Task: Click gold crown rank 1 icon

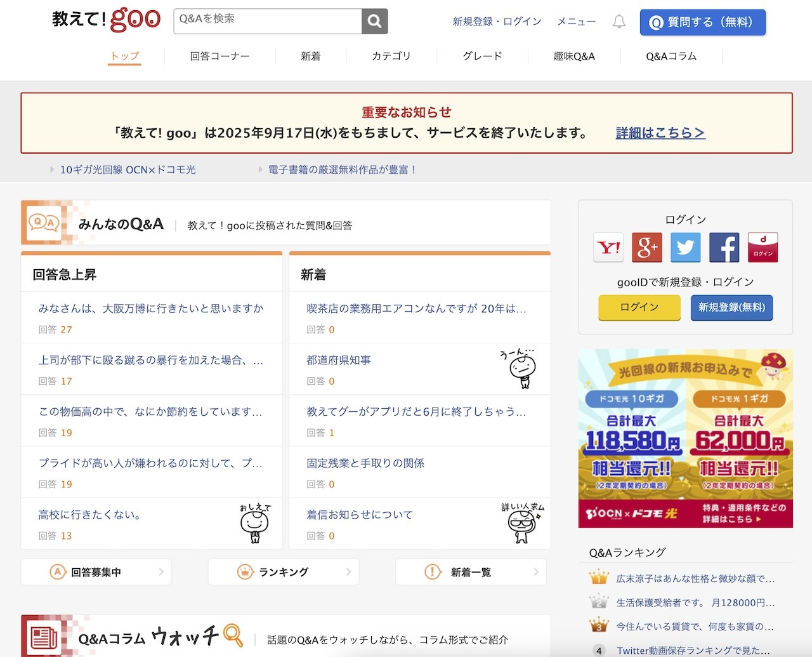Action: 599,578
